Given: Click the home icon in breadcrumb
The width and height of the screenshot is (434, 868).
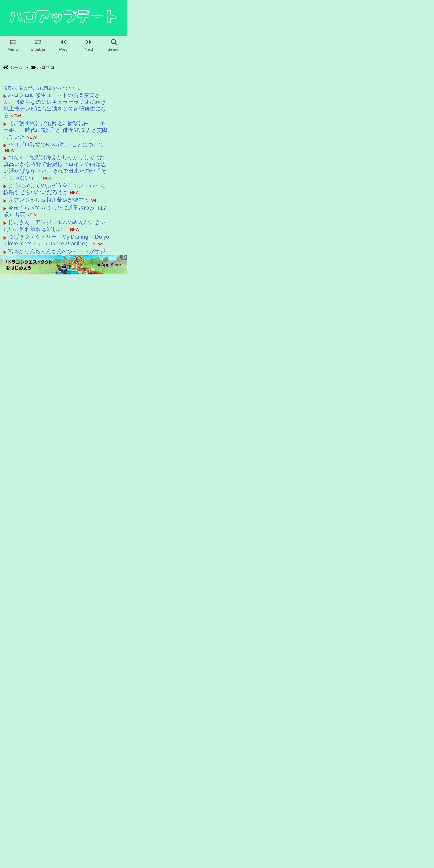Looking at the screenshot, I should coord(6,67).
